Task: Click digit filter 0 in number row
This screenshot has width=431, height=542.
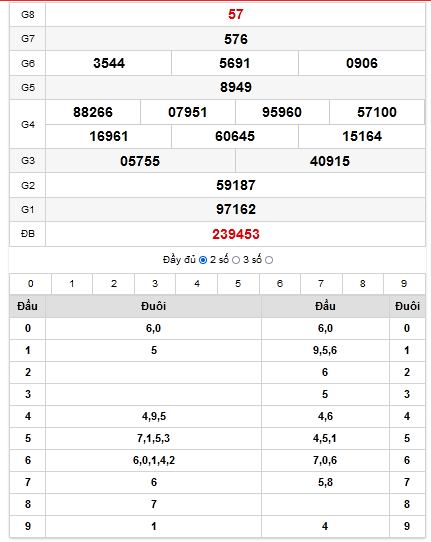Action: pos(30,284)
